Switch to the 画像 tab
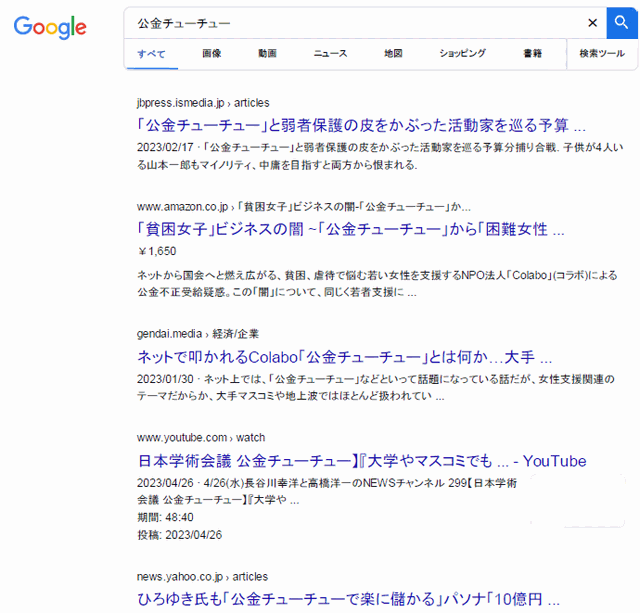Screen dimensions: 640x613 [211, 53]
